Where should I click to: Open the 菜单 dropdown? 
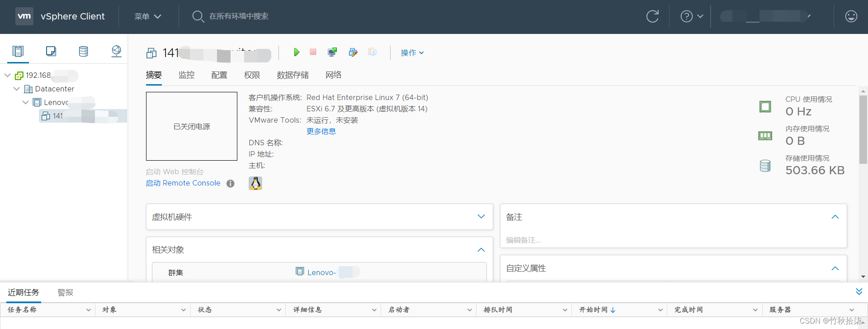147,16
